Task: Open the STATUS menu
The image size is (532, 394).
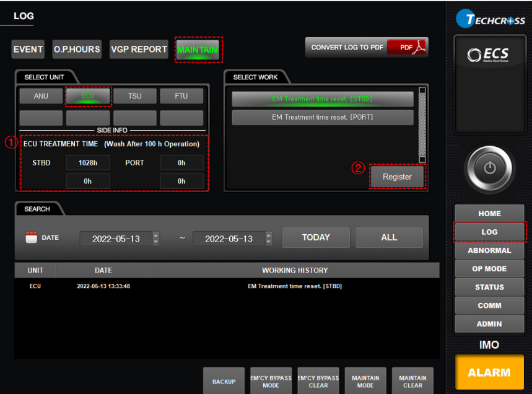Action: click(490, 287)
